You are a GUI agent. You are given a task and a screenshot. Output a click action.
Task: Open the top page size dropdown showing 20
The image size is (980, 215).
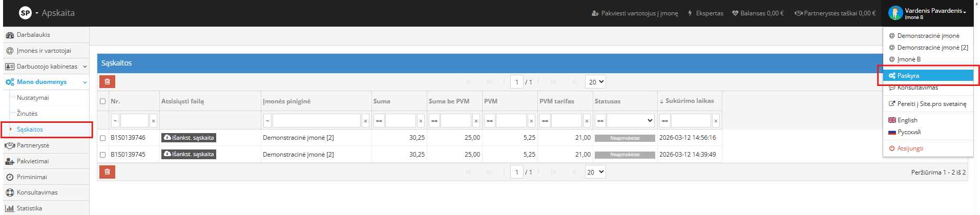click(x=595, y=82)
